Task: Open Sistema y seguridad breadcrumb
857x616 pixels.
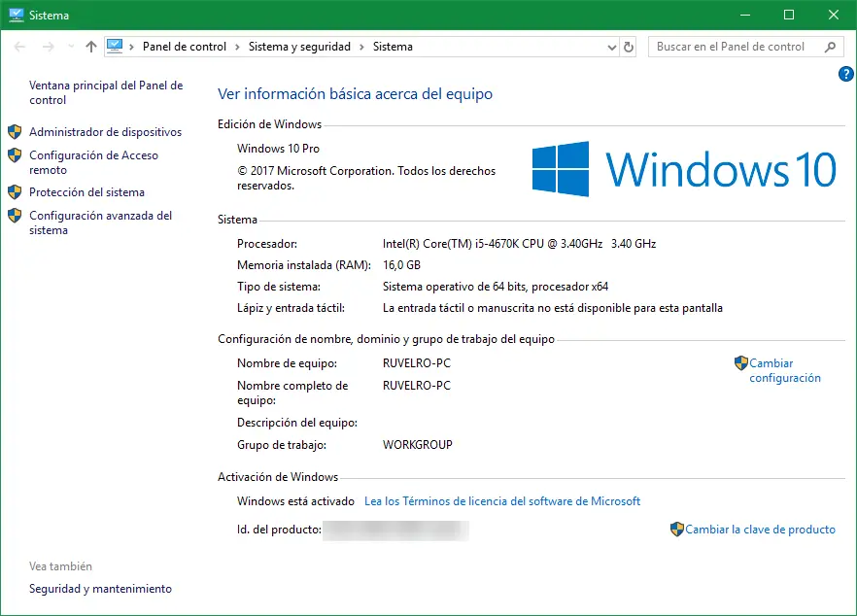Action: tap(299, 47)
